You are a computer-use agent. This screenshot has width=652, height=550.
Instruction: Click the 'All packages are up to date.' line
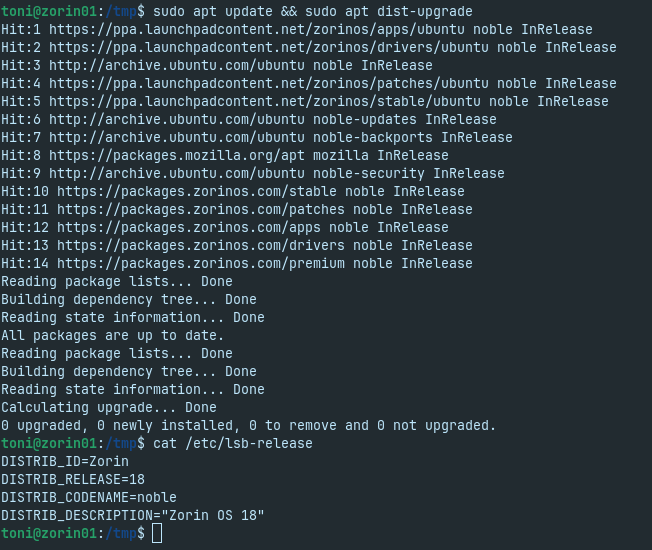pos(112,335)
